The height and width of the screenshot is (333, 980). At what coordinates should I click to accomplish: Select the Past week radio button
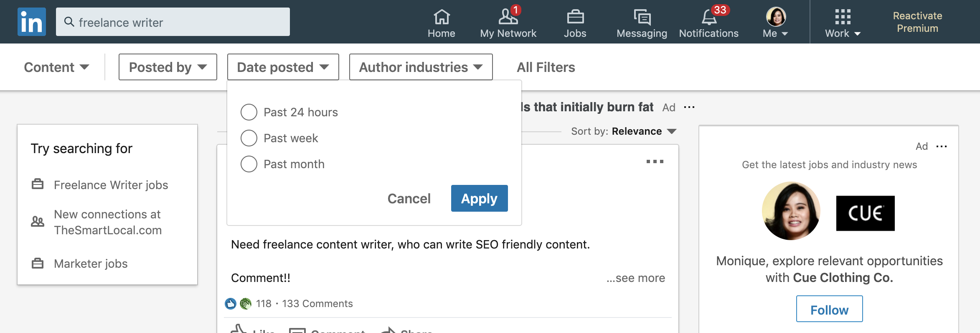249,138
